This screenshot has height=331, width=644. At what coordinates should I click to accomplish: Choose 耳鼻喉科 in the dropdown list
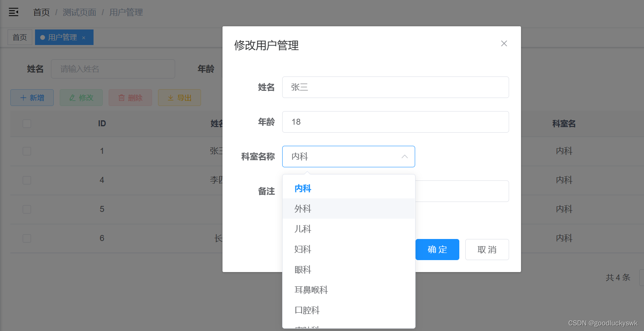tap(311, 290)
